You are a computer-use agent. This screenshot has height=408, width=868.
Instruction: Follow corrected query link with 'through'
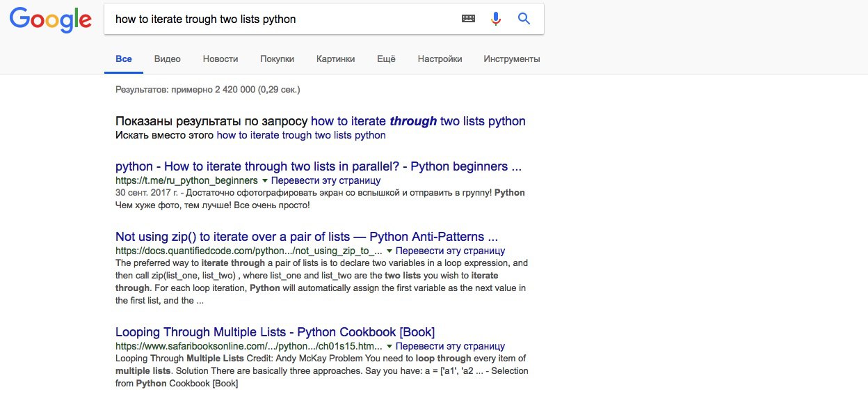pos(418,121)
